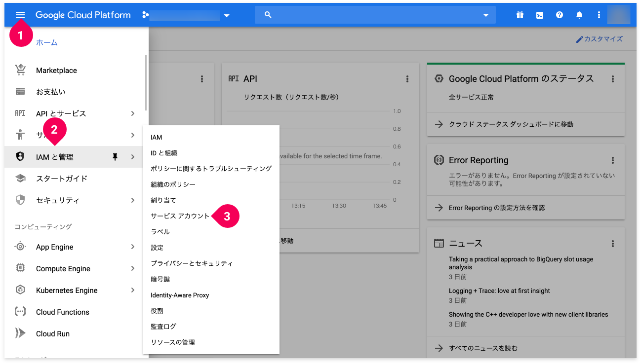Expand IAM と管理 submenu chevron
The width and height of the screenshot is (641, 364).
[133, 157]
